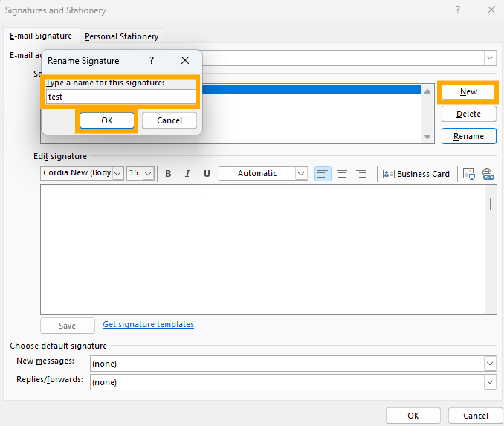Align signature text right

(x=361, y=174)
